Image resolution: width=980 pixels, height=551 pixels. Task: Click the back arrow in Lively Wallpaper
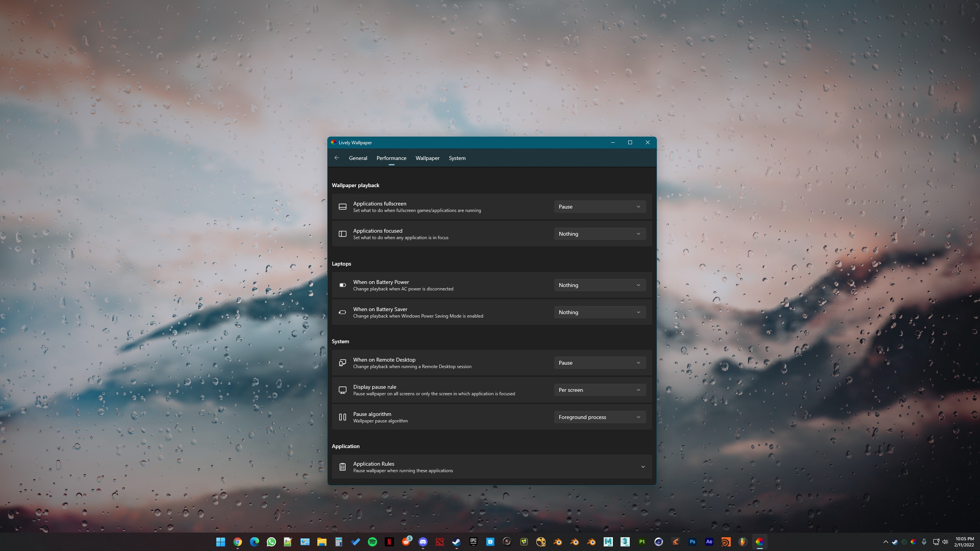coord(336,158)
